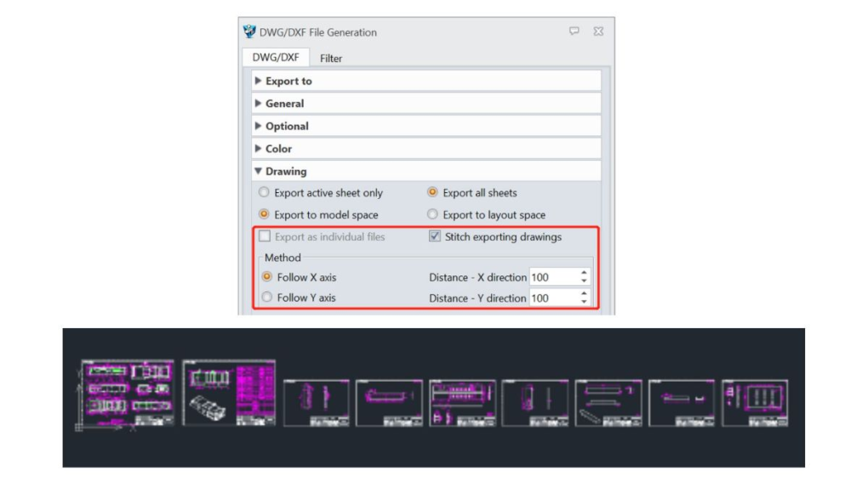This screenshot has width=868, height=488.
Task: Increase Distance - X direction value
Action: click(x=584, y=273)
